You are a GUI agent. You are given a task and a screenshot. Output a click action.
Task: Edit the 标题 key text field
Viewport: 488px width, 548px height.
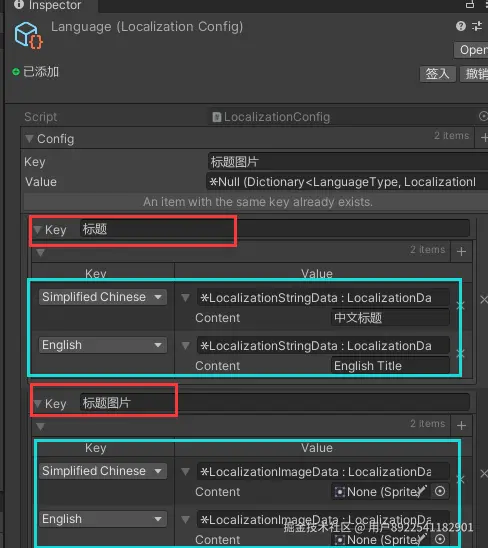click(275, 229)
